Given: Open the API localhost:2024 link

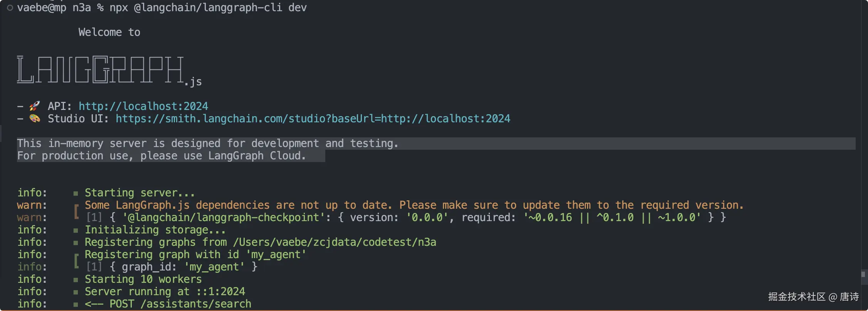Looking at the screenshot, I should click(x=143, y=106).
